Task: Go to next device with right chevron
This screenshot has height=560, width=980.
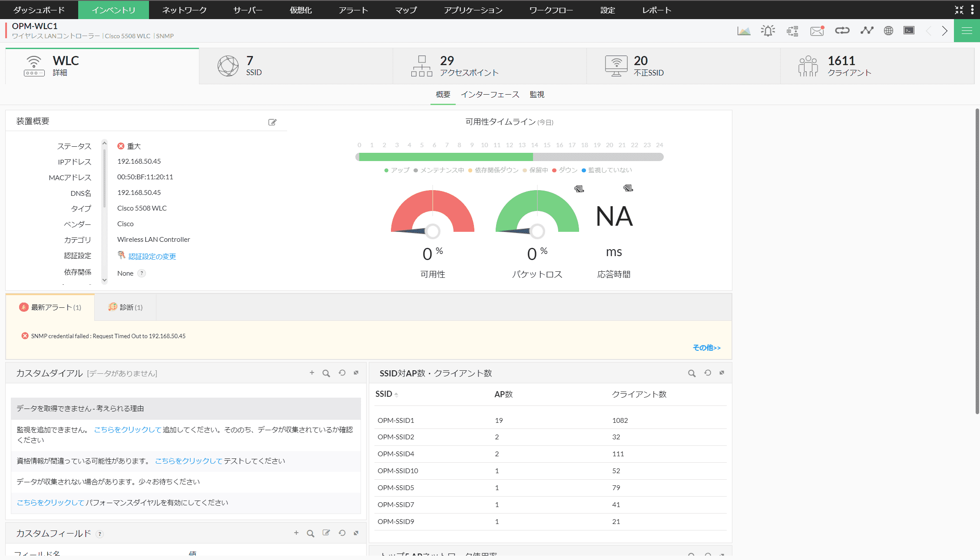Action: [x=944, y=30]
